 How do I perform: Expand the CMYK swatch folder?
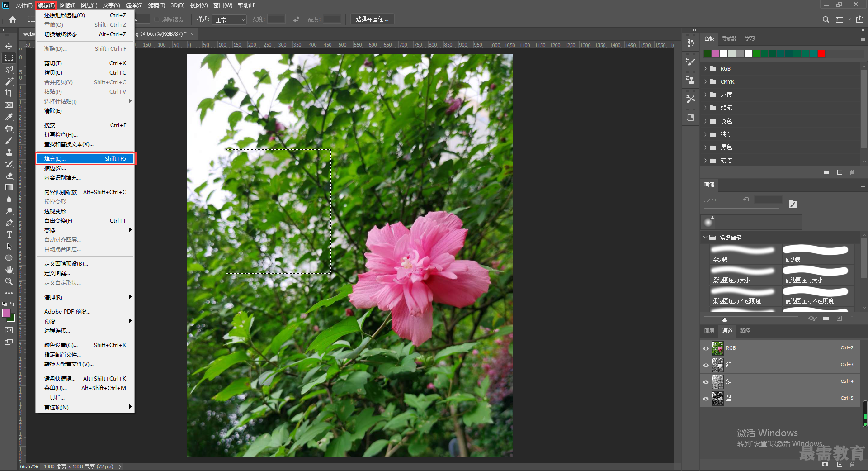tap(705, 82)
